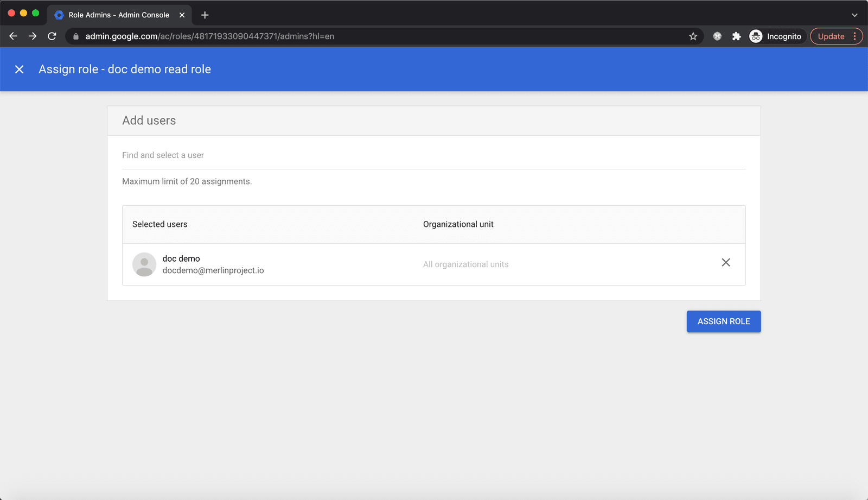This screenshot has width=868, height=500.
Task: Focus the Find and select a user field
Action: [434, 155]
